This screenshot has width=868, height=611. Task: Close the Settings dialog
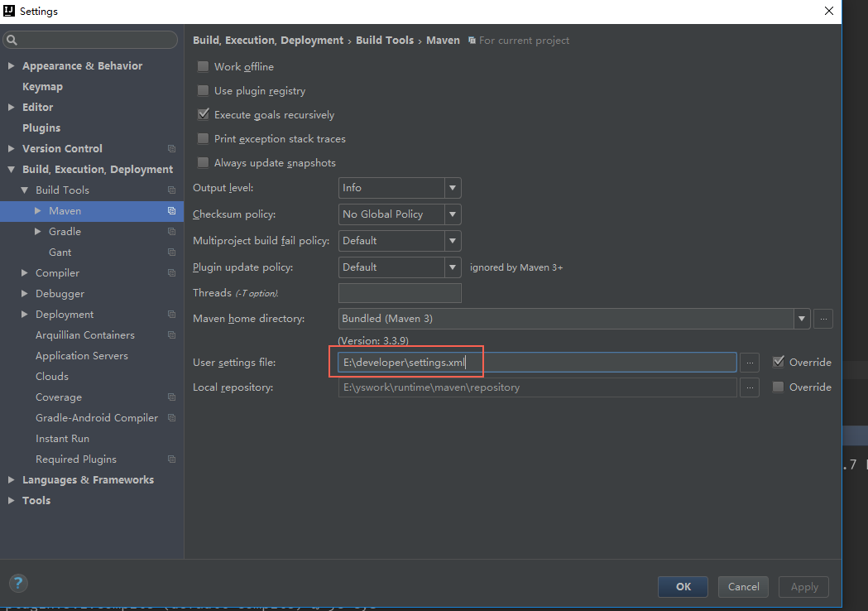(x=829, y=11)
